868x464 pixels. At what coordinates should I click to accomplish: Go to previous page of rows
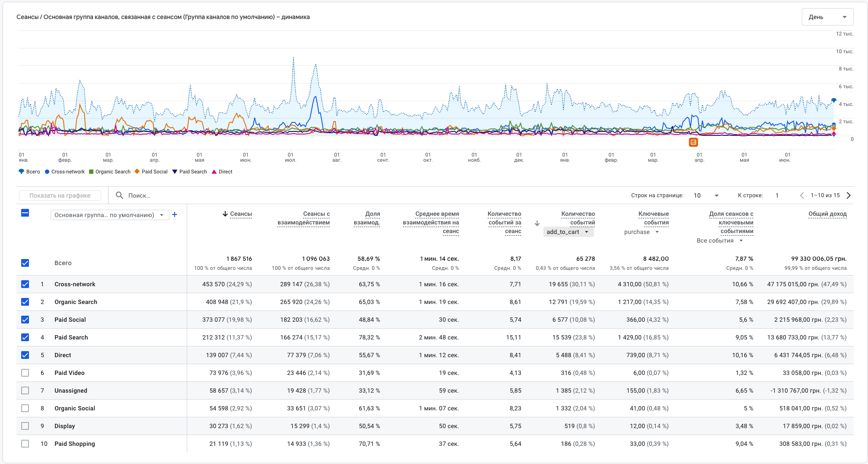[x=802, y=195]
